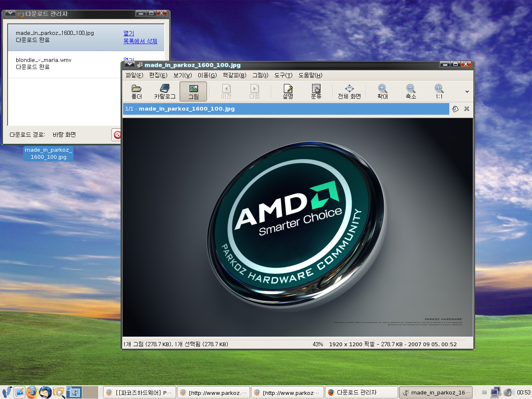This screenshot has width=532, height=399.
Task: Switch to the first [http://www.parkoz taskbar window
Action: [213, 392]
